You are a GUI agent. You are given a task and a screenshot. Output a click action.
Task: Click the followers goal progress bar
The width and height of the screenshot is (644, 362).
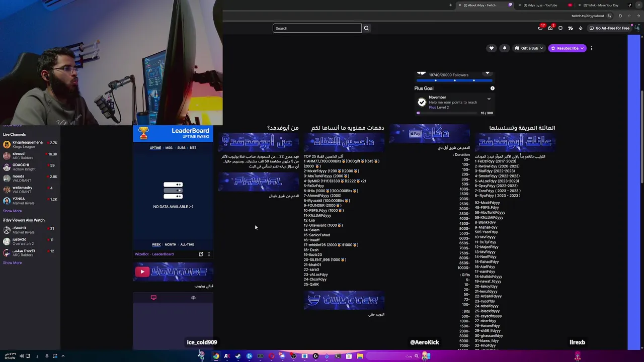point(454,80)
